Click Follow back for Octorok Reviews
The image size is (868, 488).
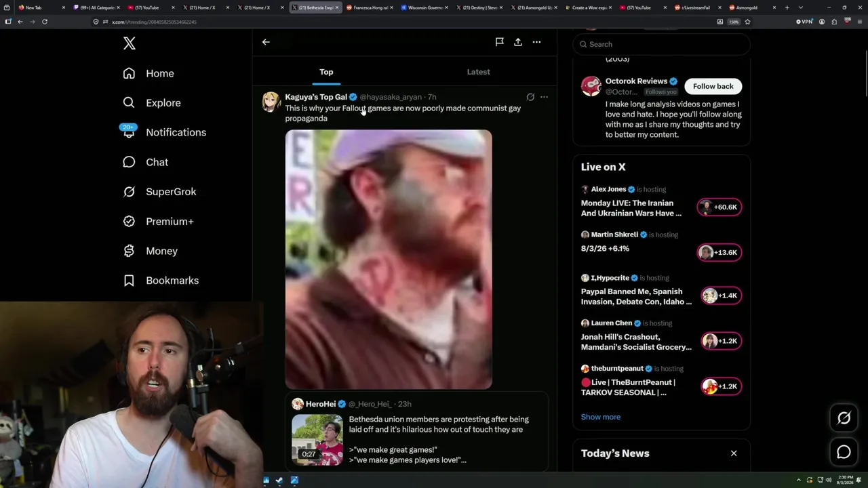pyautogui.click(x=713, y=86)
